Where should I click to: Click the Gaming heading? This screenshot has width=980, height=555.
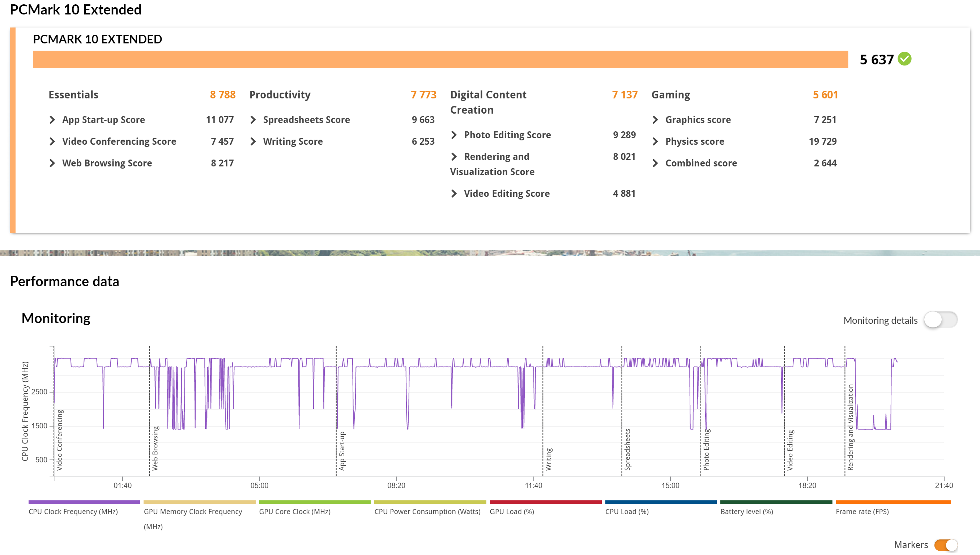tap(671, 94)
